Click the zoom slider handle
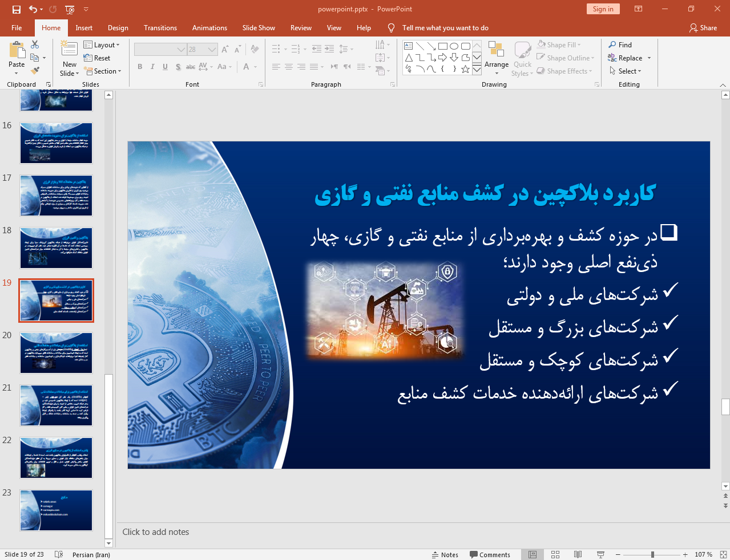 point(652,554)
